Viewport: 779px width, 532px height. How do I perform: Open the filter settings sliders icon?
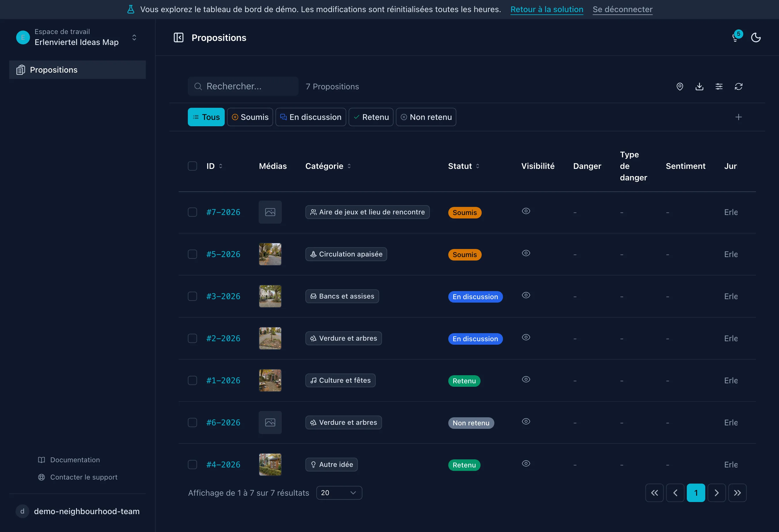719,86
